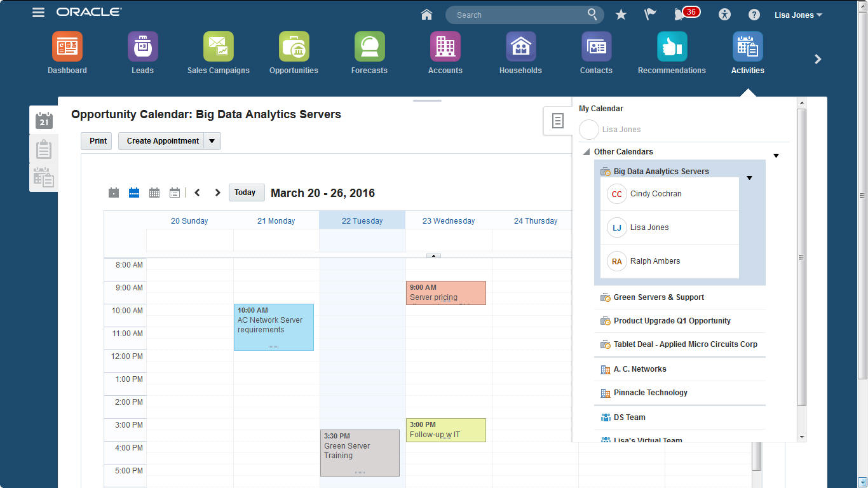
Task: Go to next week arrow
Action: [x=218, y=193]
